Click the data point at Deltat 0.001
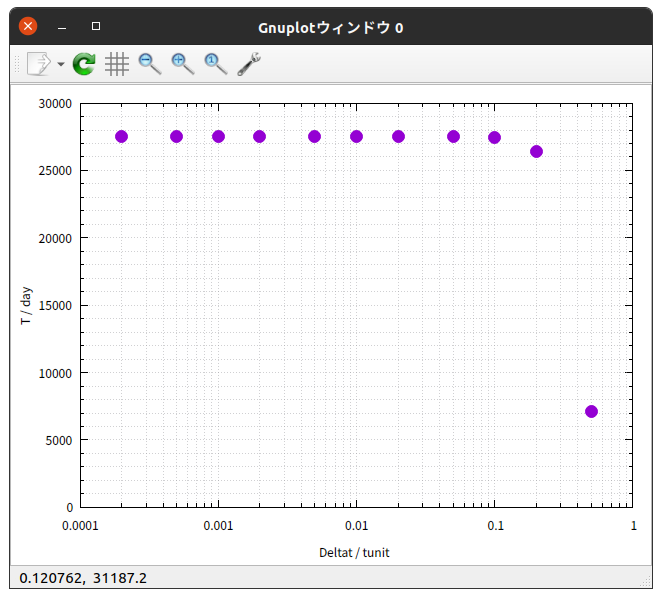662x598 pixels. (218, 136)
